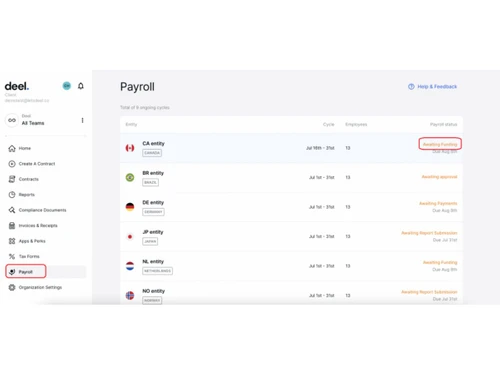Click the GERMANY country tag

tap(153, 212)
